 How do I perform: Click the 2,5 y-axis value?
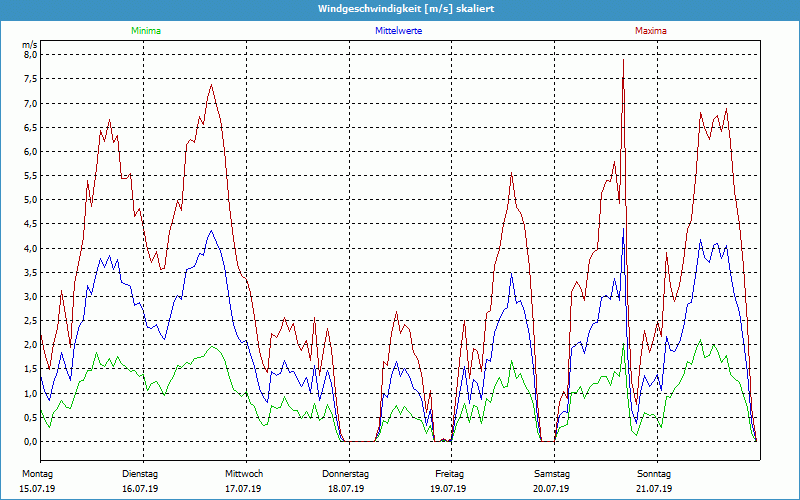pyautogui.click(x=31, y=320)
